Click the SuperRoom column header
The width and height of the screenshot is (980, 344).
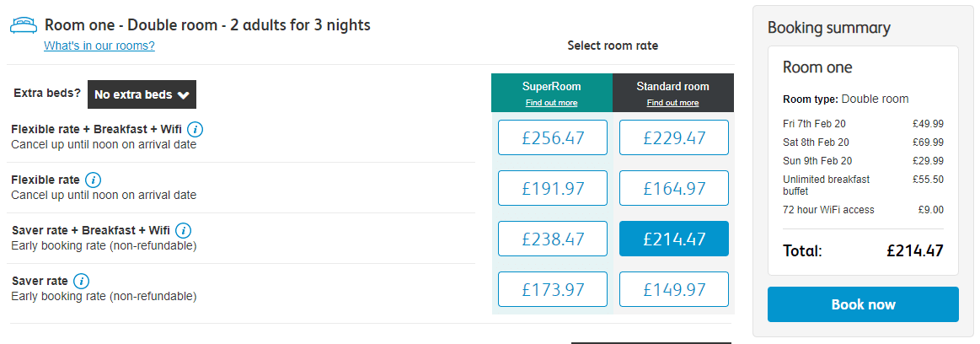(x=552, y=93)
